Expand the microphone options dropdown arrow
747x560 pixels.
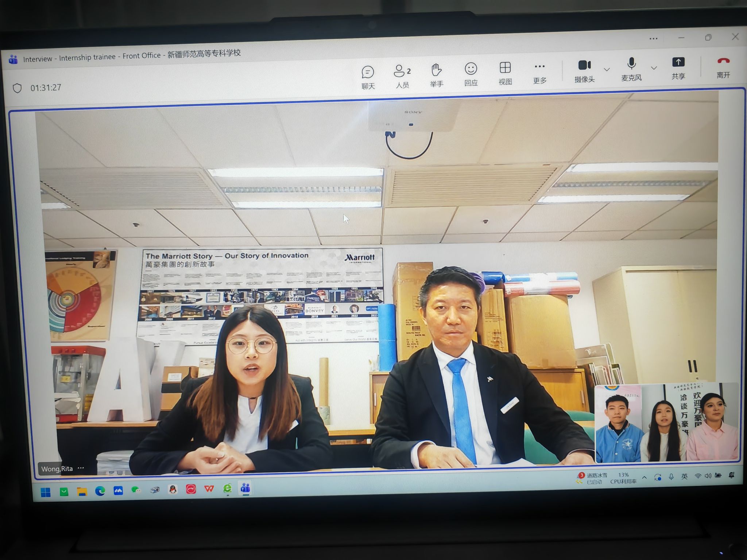[x=654, y=68]
